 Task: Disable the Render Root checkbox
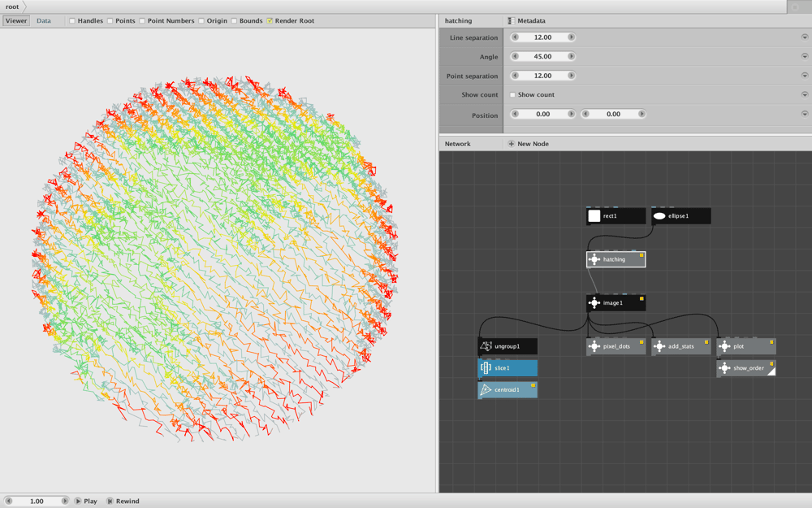[270, 21]
